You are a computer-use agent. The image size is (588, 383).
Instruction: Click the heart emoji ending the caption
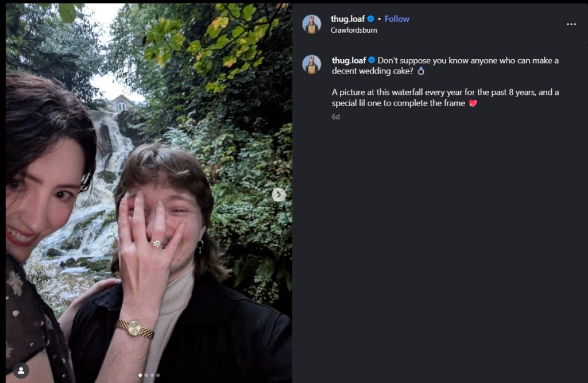pyautogui.click(x=473, y=103)
